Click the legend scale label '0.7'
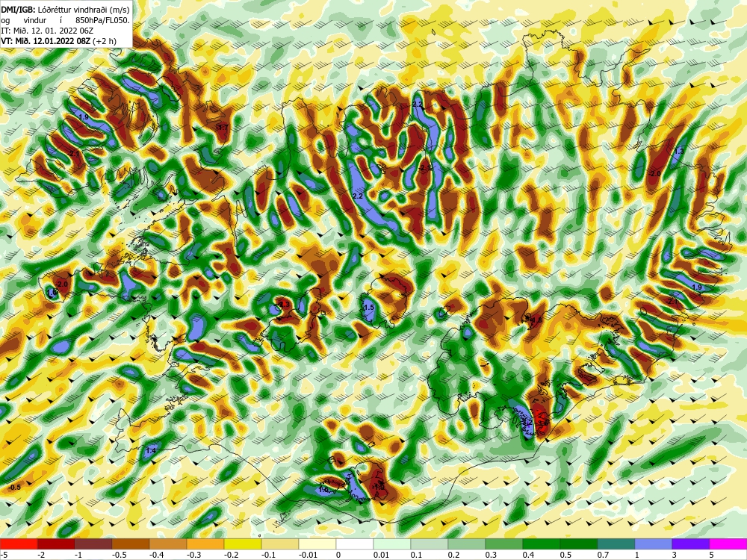This screenshot has width=747, height=560. [603, 555]
